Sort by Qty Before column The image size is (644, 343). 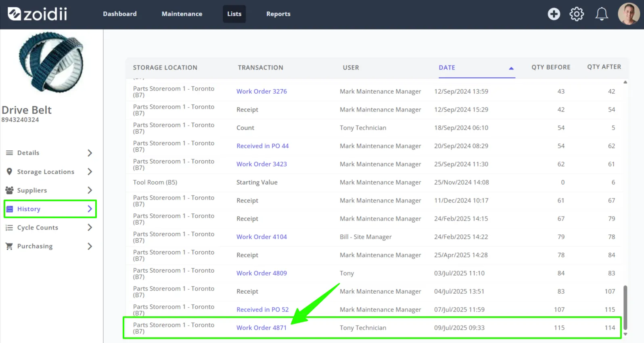click(x=551, y=67)
